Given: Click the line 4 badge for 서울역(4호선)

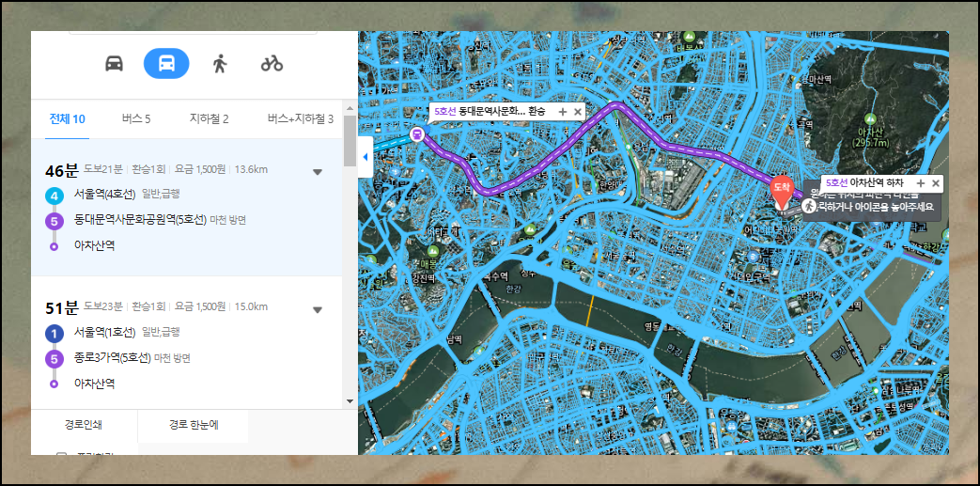Looking at the screenshot, I should click(54, 196).
